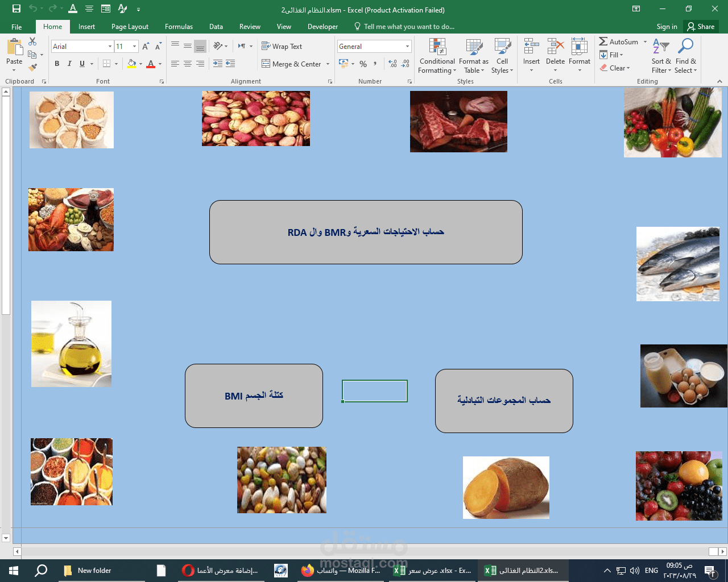This screenshot has height=582, width=728.
Task: Collapse the ribbon with the chevron arrow
Action: pyautogui.click(x=719, y=81)
